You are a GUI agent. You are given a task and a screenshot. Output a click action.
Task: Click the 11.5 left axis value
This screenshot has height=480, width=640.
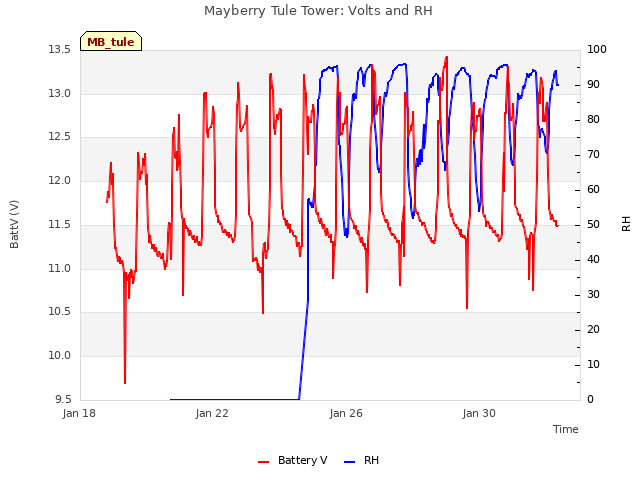tap(60, 224)
